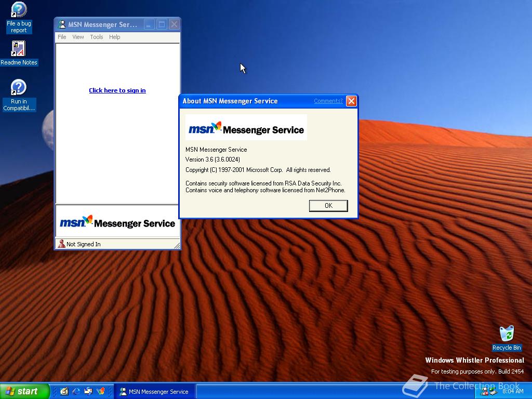Click the MSN Messenger tray icon
This screenshot has width=532, height=399.
485,392
